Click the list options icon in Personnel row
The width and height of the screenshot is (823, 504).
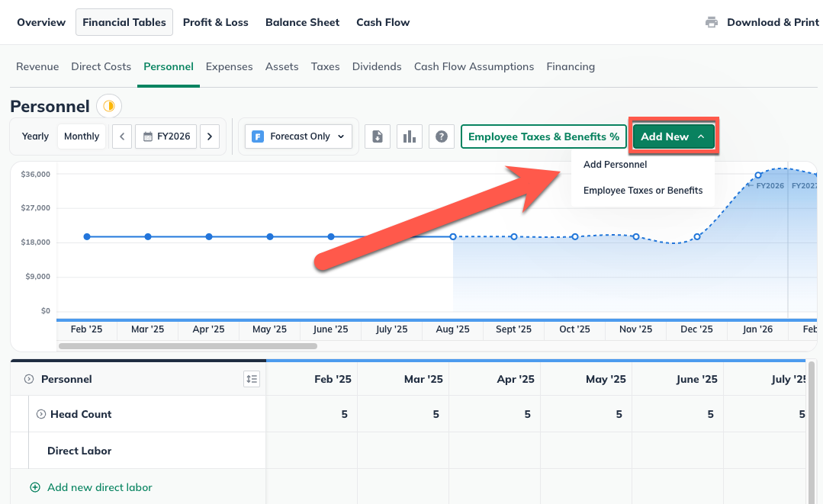pyautogui.click(x=252, y=379)
